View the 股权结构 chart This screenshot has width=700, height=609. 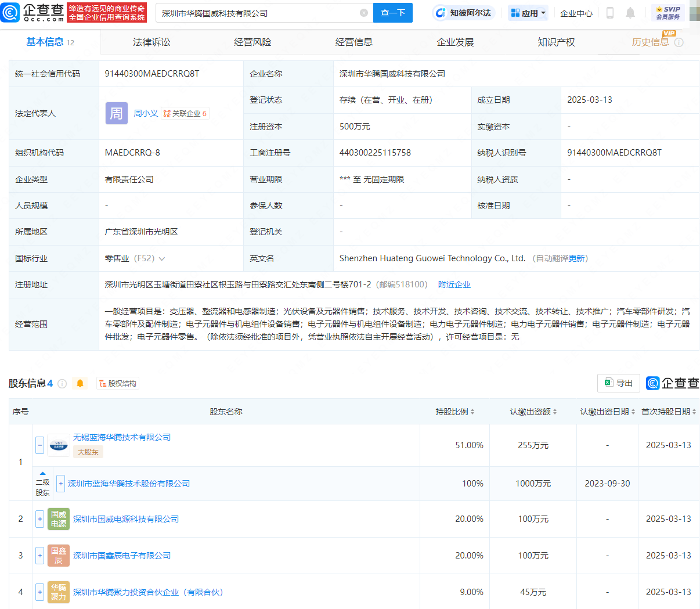(117, 383)
